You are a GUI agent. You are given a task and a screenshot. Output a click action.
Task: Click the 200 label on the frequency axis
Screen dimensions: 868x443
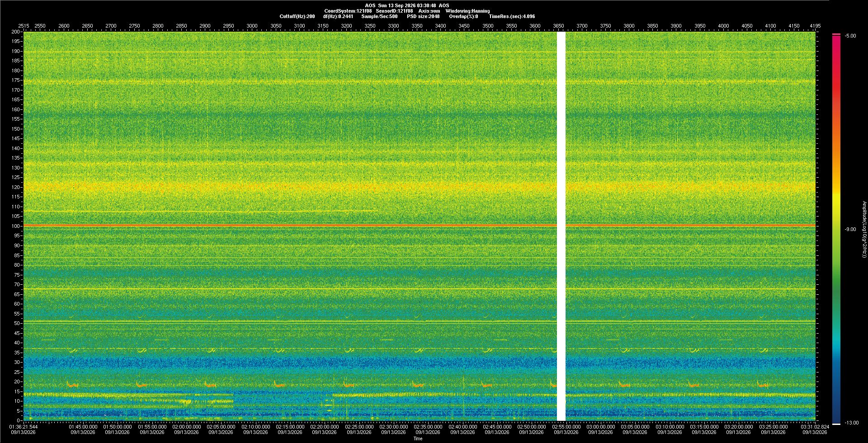(x=16, y=32)
